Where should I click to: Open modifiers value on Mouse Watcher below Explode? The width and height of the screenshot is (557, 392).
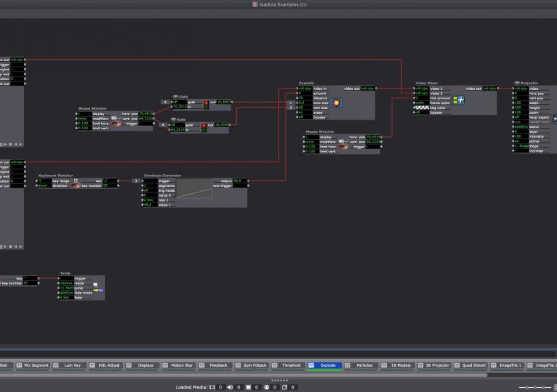coord(312,141)
